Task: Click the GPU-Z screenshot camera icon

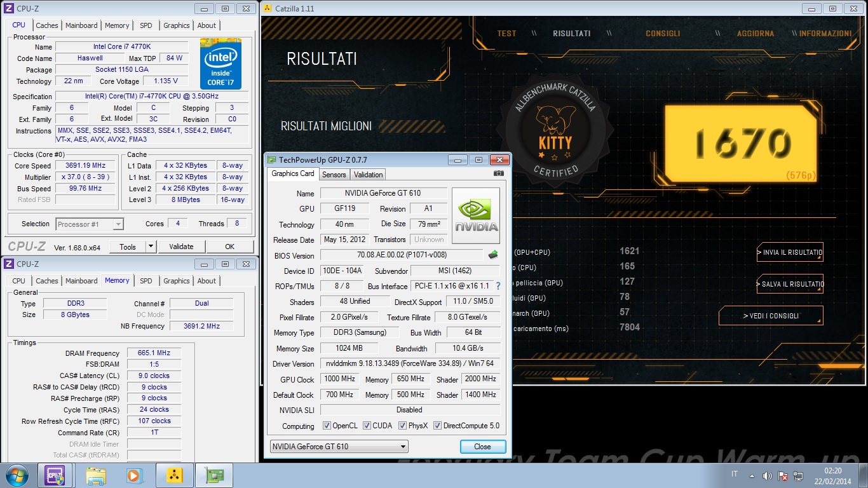Action: point(499,173)
